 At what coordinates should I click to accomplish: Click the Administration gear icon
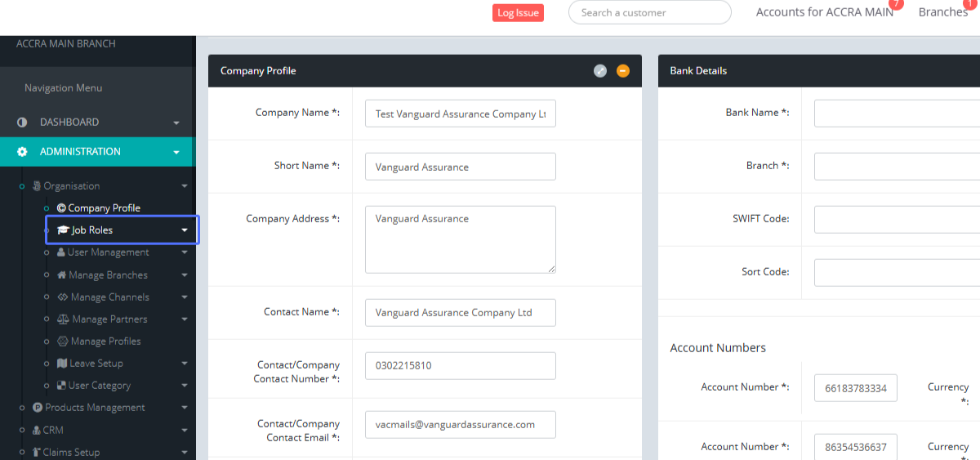22,152
